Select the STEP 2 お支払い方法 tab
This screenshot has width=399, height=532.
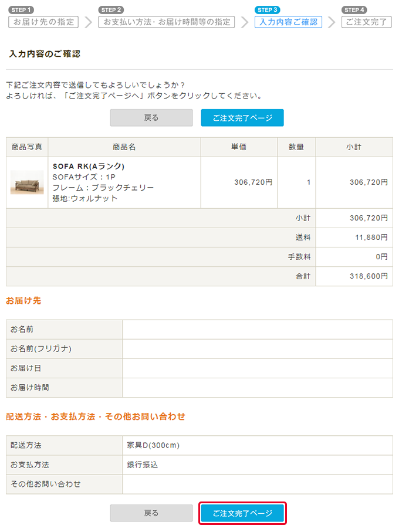coord(166,22)
